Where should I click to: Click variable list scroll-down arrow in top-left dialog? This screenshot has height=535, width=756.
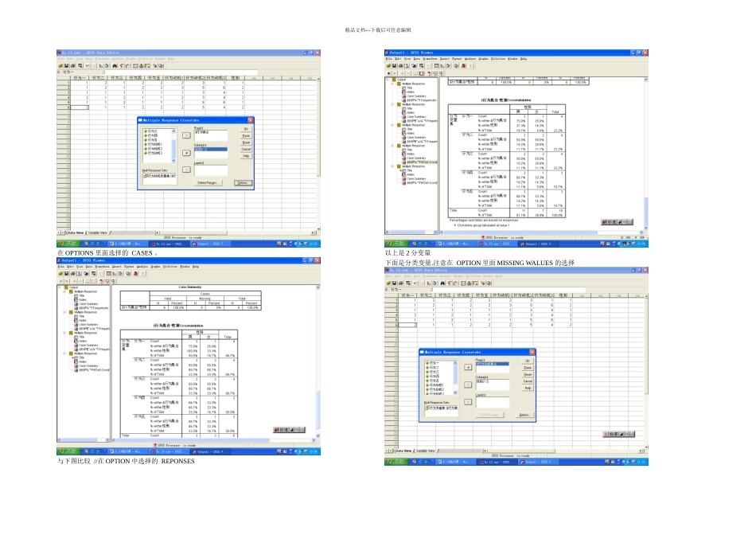173,161
